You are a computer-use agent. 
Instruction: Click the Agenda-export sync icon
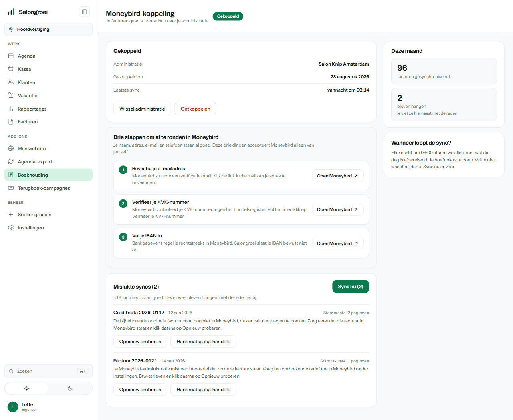pyautogui.click(x=11, y=162)
